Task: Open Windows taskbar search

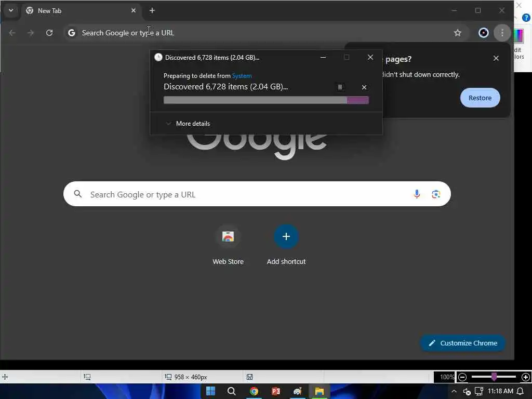Action: (231, 391)
